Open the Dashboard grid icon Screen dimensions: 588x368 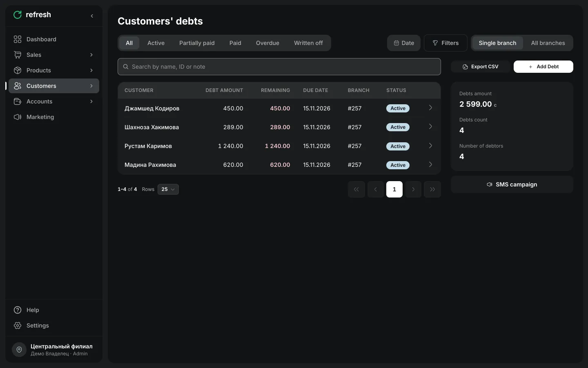point(18,39)
